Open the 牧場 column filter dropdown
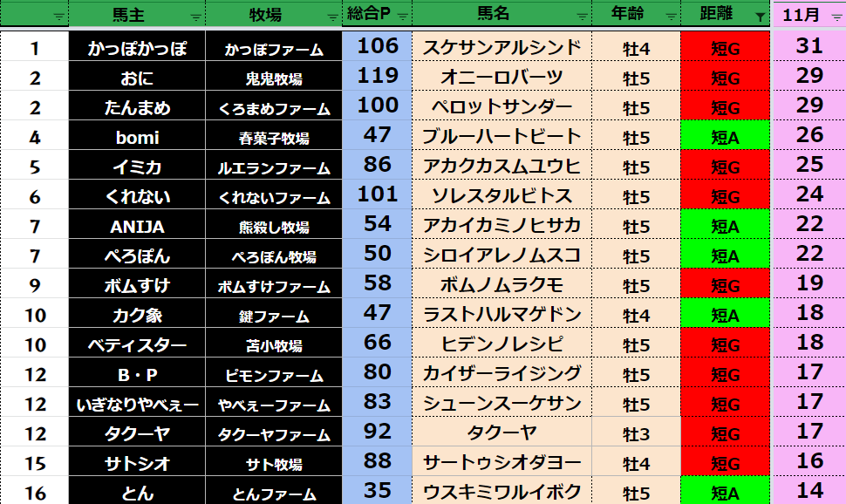Screen dimensions: 846x504 pyautogui.click(x=332, y=17)
